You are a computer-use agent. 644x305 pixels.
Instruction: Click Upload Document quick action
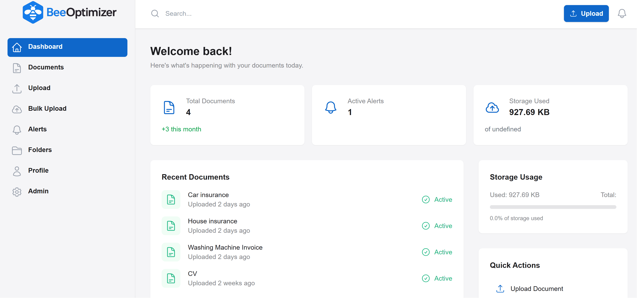tap(536, 289)
